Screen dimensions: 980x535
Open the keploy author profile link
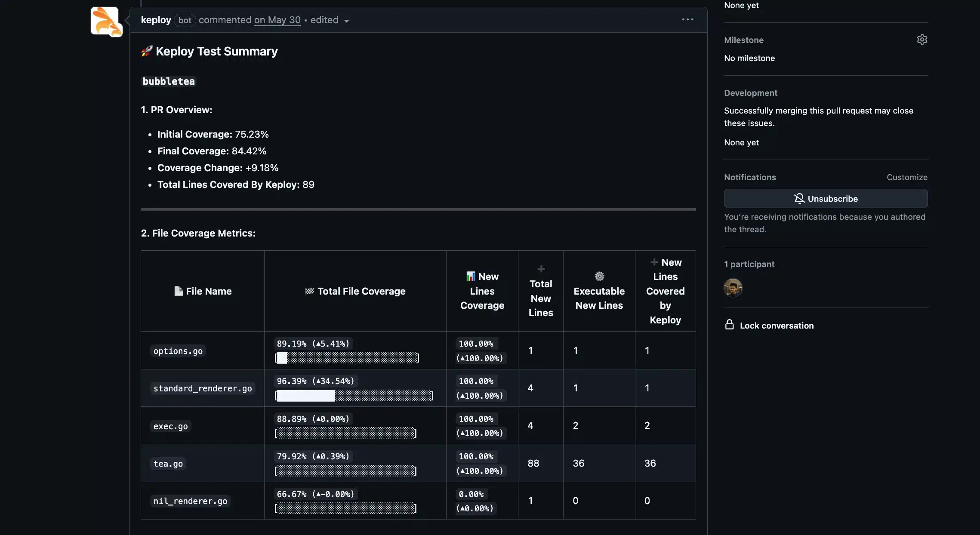tap(156, 20)
